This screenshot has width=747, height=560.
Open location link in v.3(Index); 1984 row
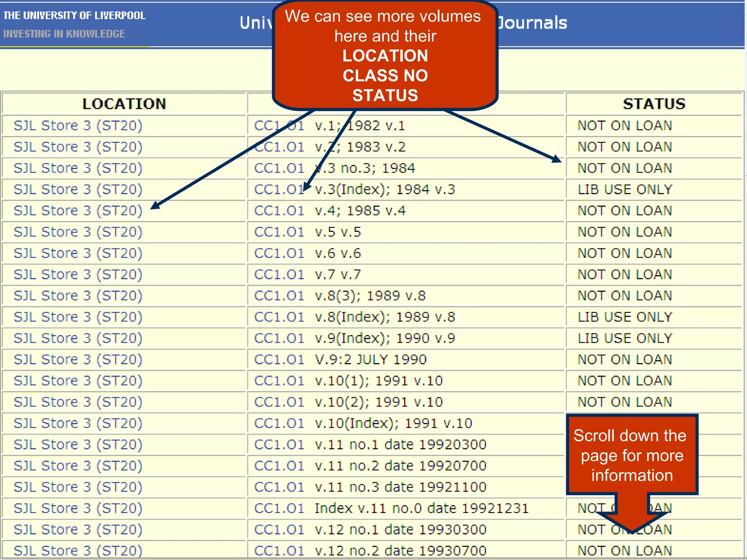pos(78,190)
